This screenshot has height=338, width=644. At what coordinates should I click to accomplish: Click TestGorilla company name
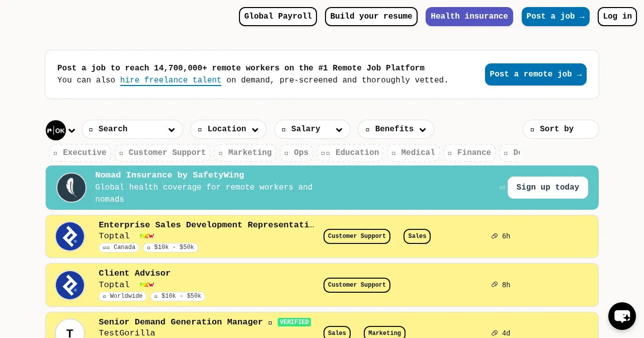[x=127, y=333]
